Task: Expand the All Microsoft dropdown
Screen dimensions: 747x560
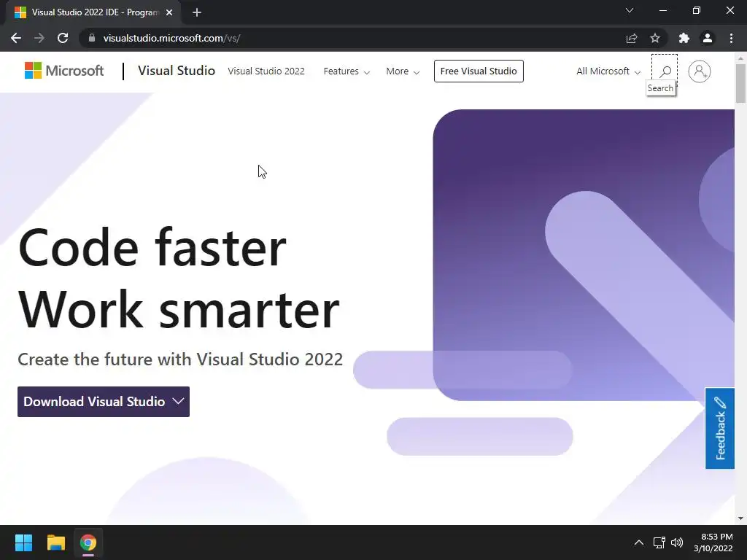Action: 608,71
